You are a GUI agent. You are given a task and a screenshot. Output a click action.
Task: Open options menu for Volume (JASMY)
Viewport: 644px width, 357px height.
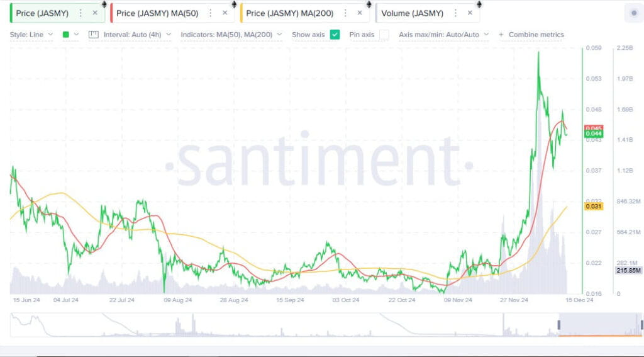click(x=455, y=13)
